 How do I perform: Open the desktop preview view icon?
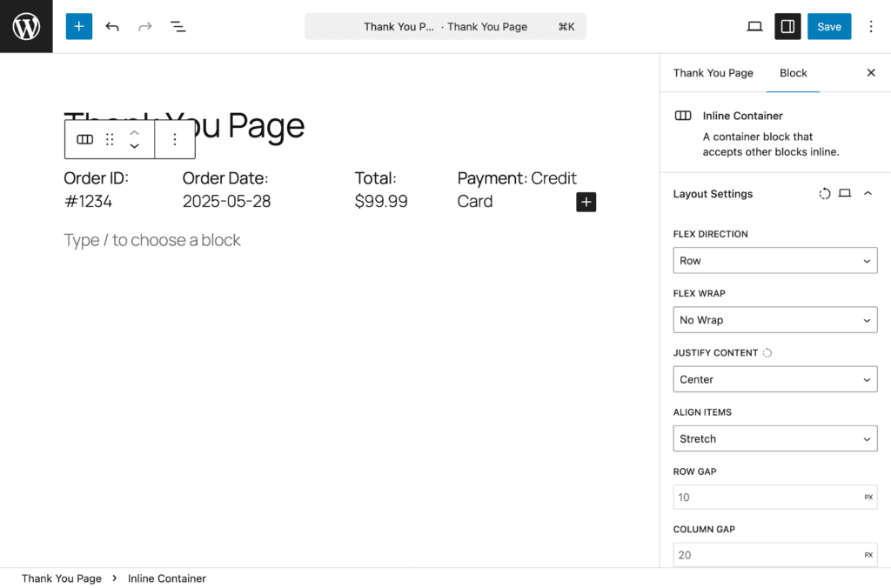click(x=754, y=27)
